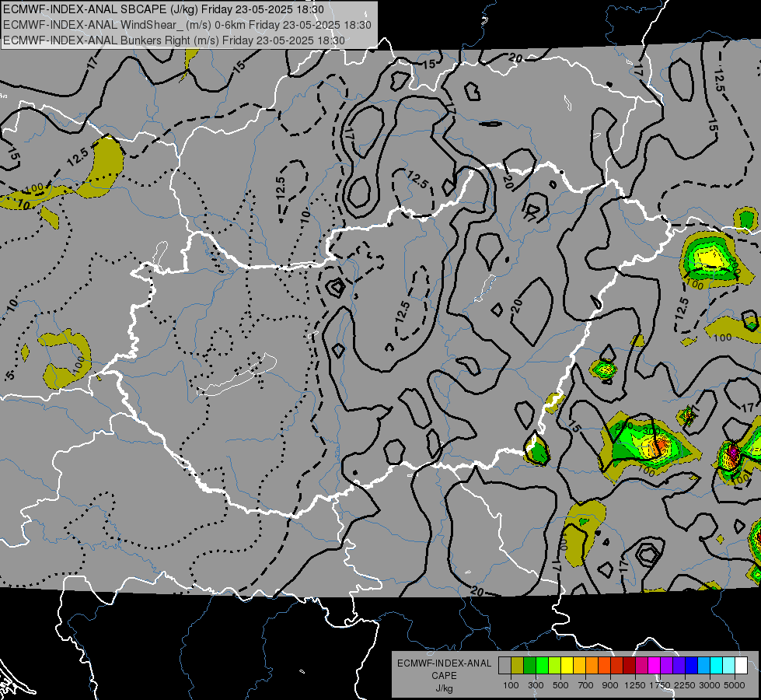This screenshot has width=761, height=700.
Task: Click the '3000' legend scale value
Action: coord(710,685)
